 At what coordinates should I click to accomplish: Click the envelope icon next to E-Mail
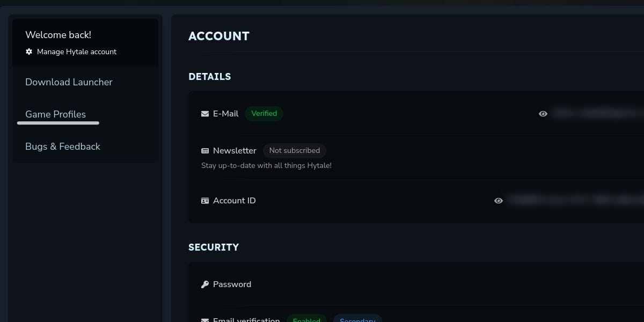click(205, 114)
